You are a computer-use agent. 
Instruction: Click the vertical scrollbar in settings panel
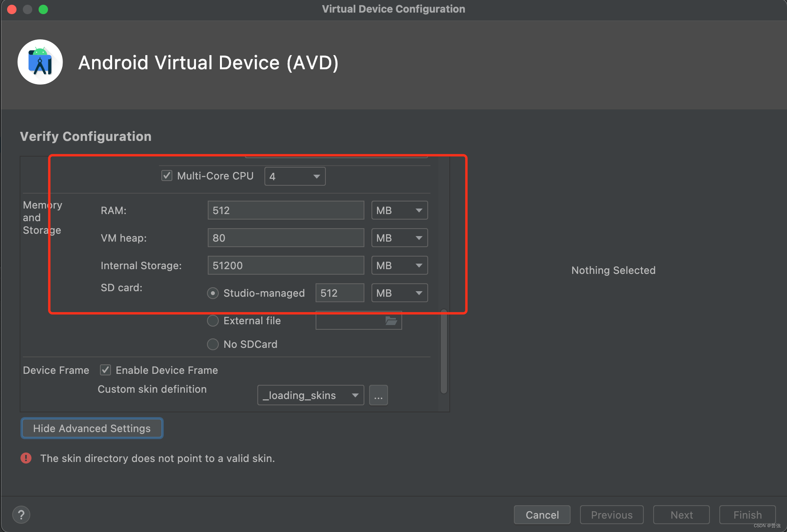(443, 351)
